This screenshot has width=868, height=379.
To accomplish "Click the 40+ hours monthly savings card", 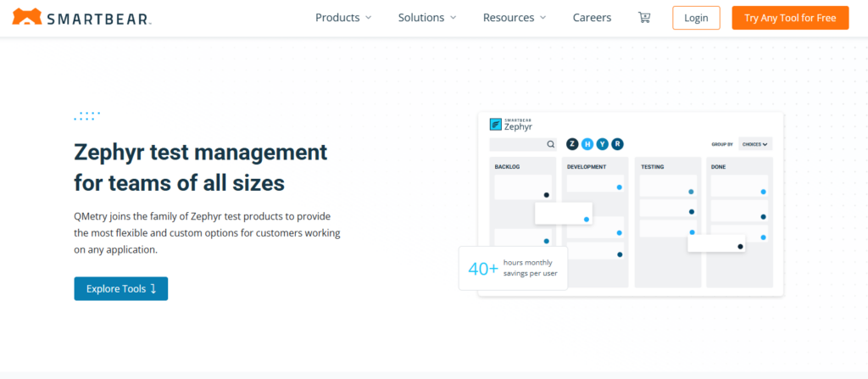I will (x=513, y=268).
